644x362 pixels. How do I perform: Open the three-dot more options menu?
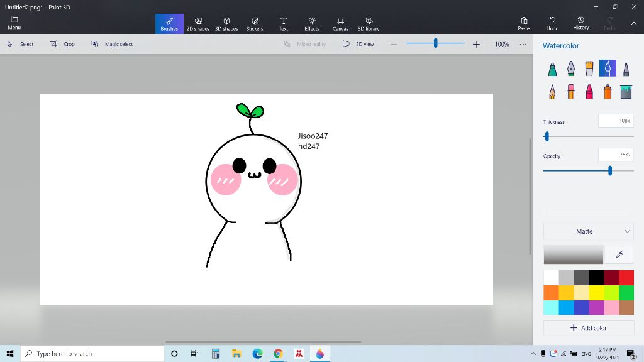click(523, 44)
